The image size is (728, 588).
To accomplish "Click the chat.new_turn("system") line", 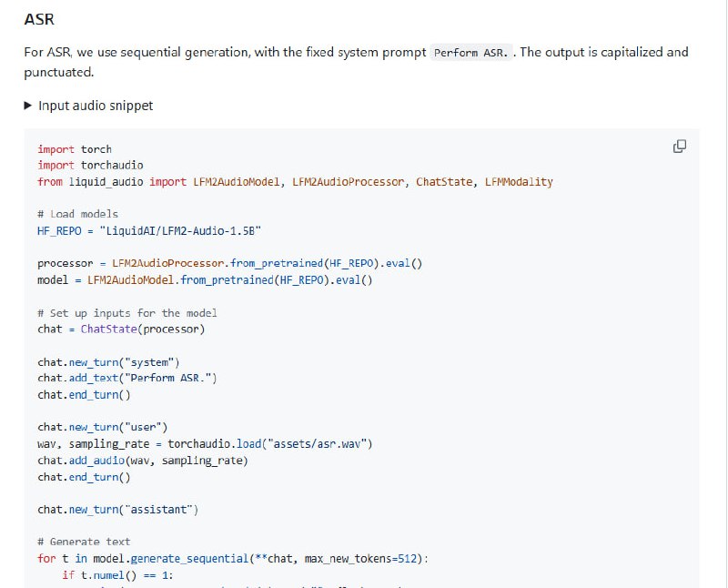I will (x=108, y=361).
